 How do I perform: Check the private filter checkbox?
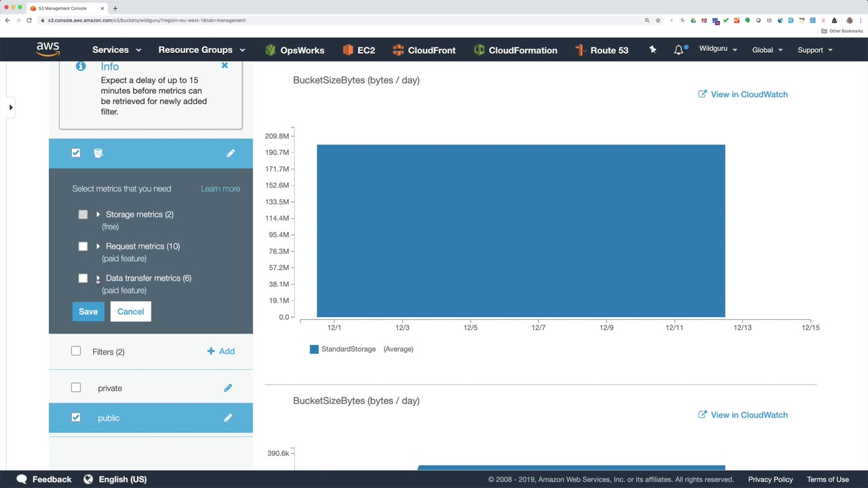[x=76, y=388]
